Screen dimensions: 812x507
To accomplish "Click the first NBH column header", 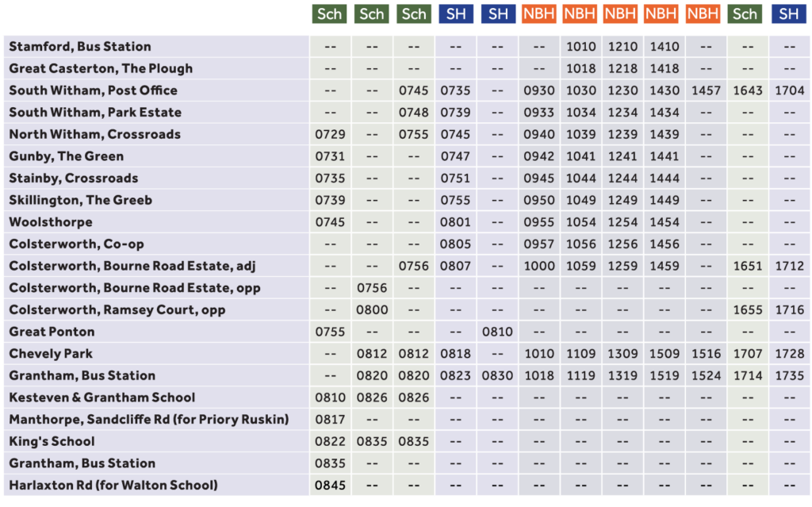I will (x=538, y=13).
